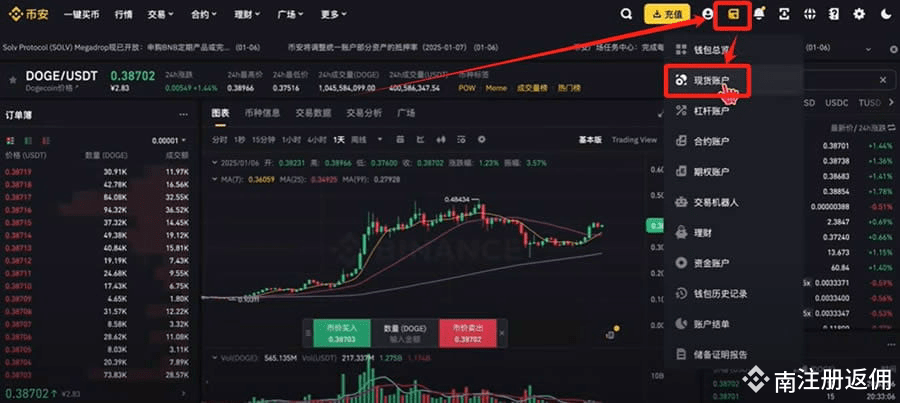
Task: Open the globe language icon
Action: pos(809,14)
